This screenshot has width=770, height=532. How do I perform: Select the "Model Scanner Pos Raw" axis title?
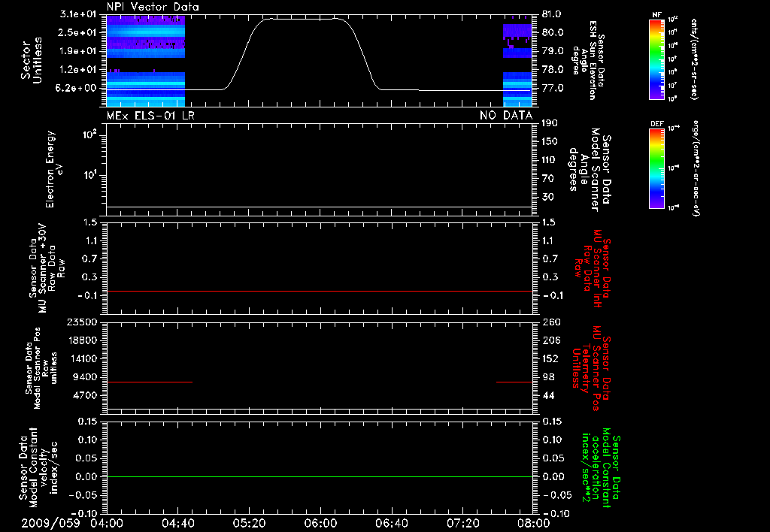[41, 368]
